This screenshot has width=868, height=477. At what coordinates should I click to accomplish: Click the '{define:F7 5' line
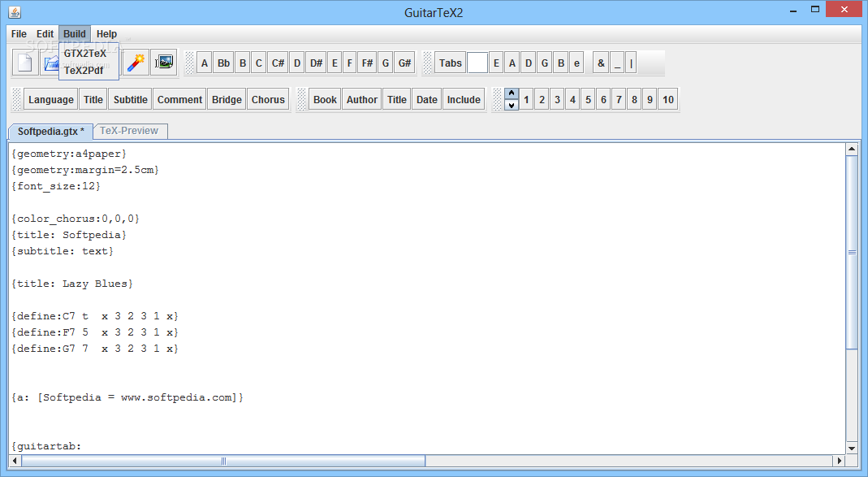point(95,332)
